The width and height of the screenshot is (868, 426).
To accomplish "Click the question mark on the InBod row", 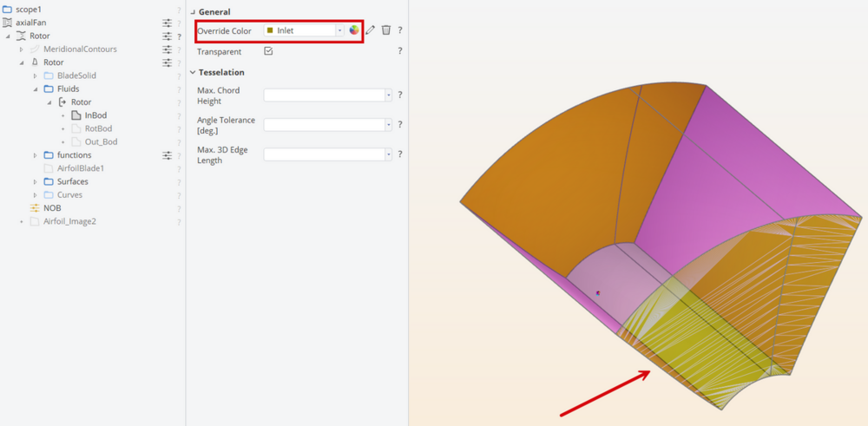I will pyautogui.click(x=179, y=116).
